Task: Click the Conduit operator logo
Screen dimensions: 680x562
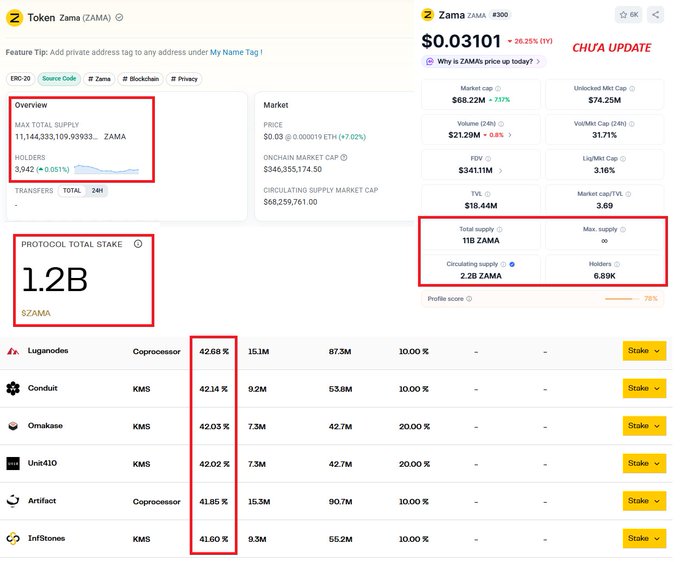Action: (13, 388)
